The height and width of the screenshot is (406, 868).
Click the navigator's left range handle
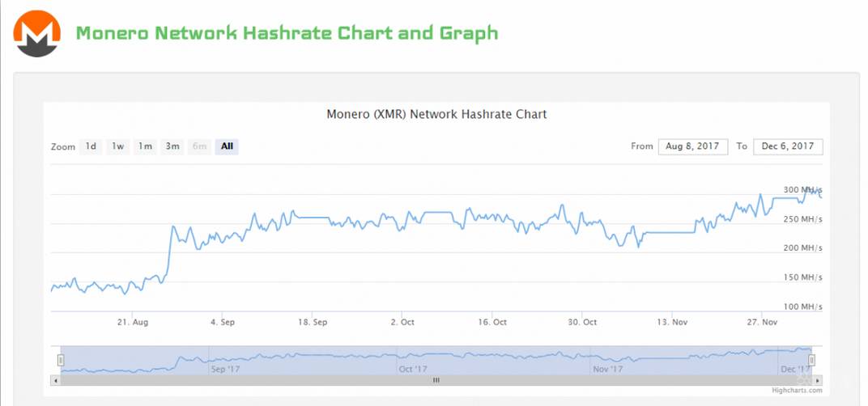click(61, 360)
